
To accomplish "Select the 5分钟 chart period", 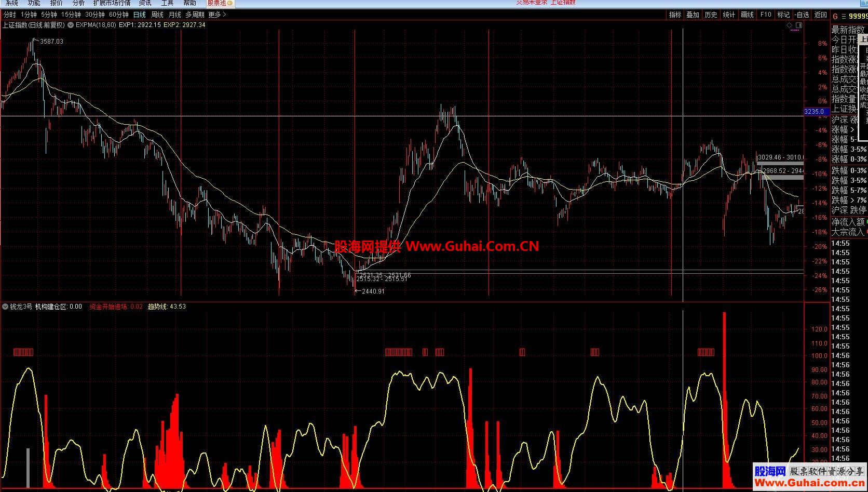I will 49,15.
